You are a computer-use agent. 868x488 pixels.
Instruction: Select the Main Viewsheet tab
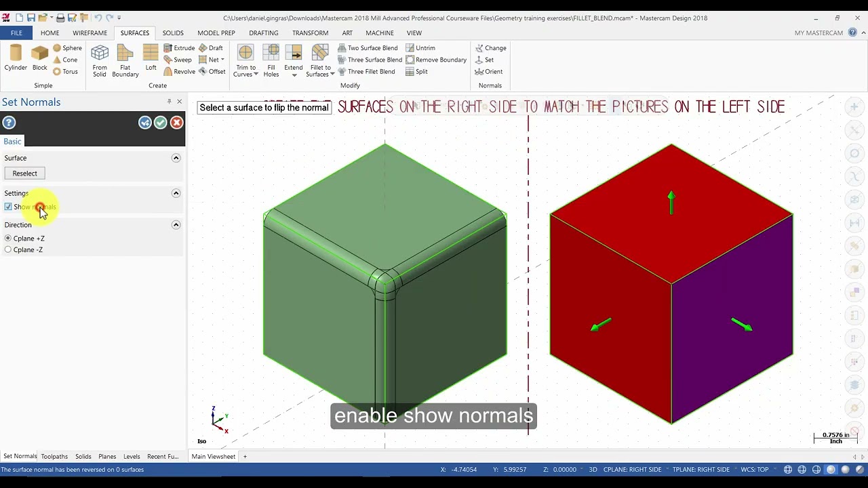(x=214, y=457)
